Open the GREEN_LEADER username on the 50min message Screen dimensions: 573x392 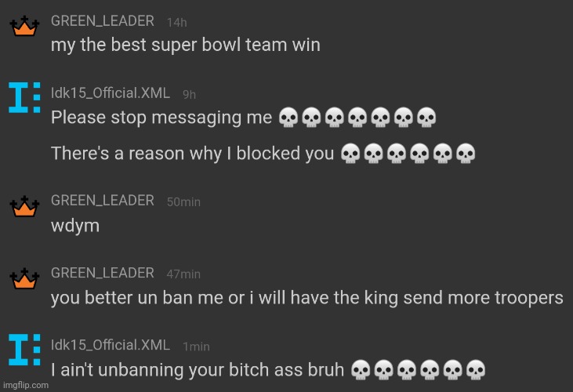pyautogui.click(x=103, y=201)
